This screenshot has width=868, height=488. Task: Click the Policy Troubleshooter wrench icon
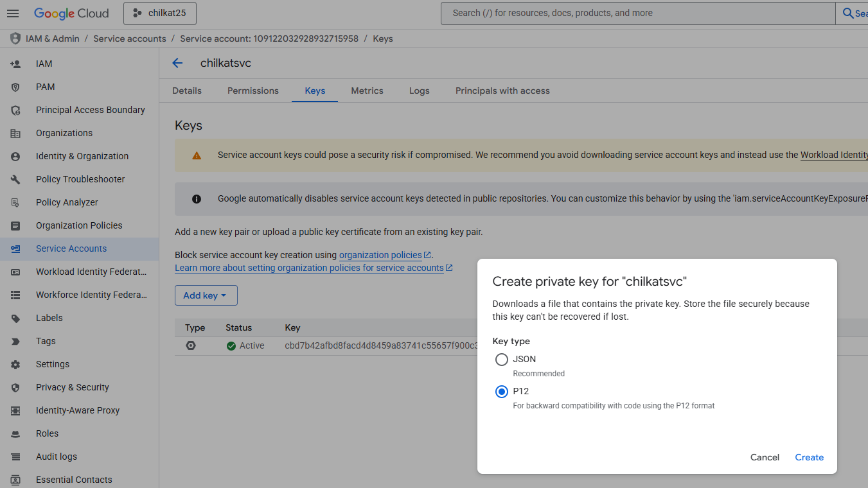[x=15, y=179]
